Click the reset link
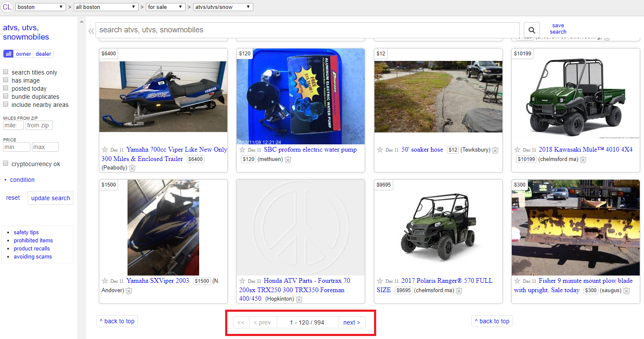Image resolution: width=644 pixels, height=339 pixels. [x=13, y=198]
